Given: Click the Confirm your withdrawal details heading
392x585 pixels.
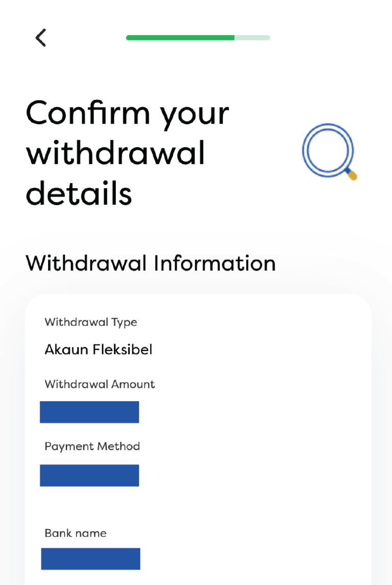Looking at the screenshot, I should pos(128,151).
